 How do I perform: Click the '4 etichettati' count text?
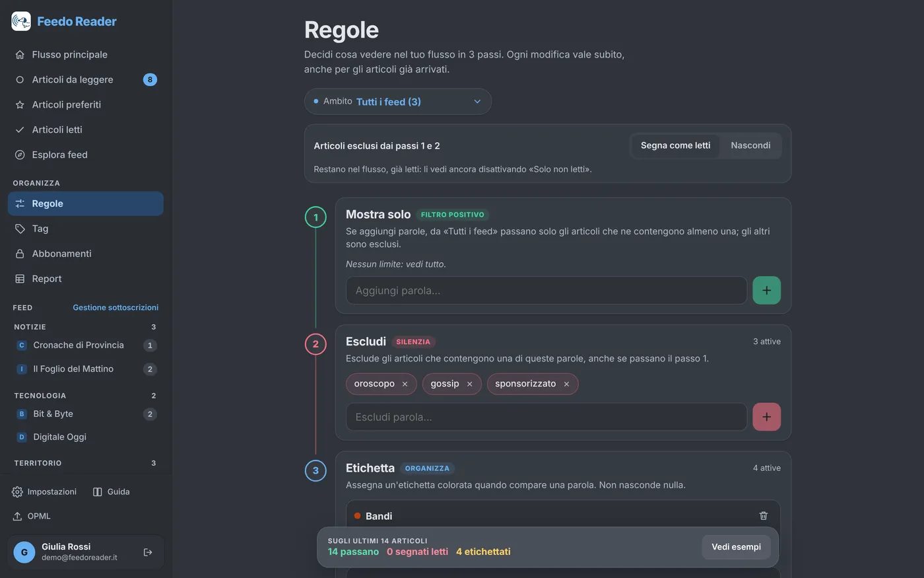pyautogui.click(x=483, y=552)
